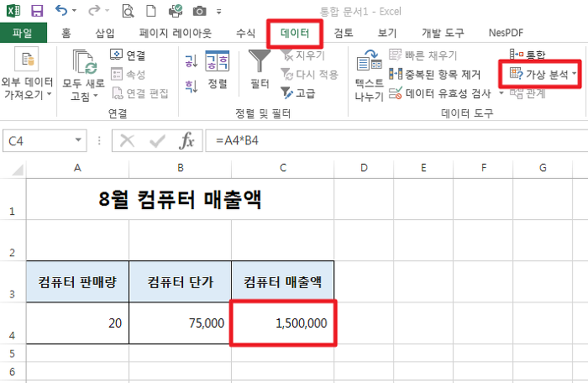Open the 수식 tab
Viewport: 588px width, 383px height.
point(245,33)
